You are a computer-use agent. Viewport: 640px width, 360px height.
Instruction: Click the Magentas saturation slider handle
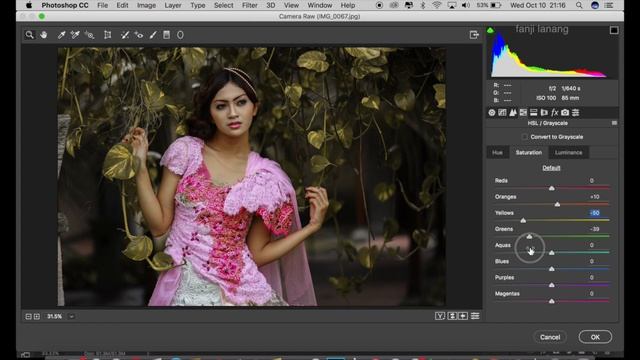click(551, 301)
